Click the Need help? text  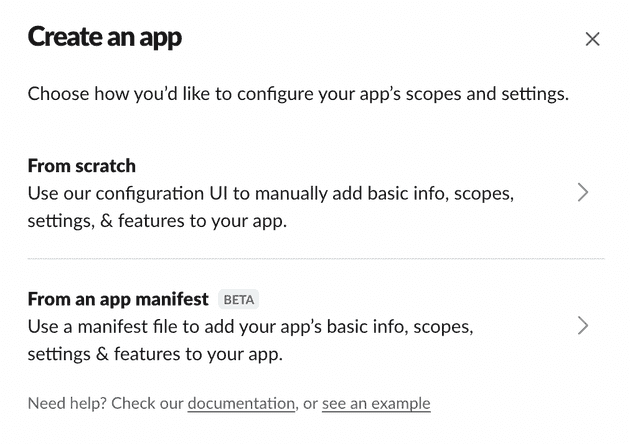pos(67,403)
